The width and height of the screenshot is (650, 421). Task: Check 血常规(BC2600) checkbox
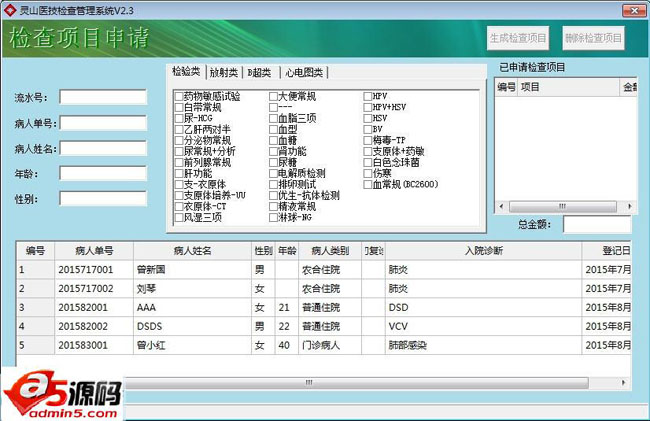(368, 184)
